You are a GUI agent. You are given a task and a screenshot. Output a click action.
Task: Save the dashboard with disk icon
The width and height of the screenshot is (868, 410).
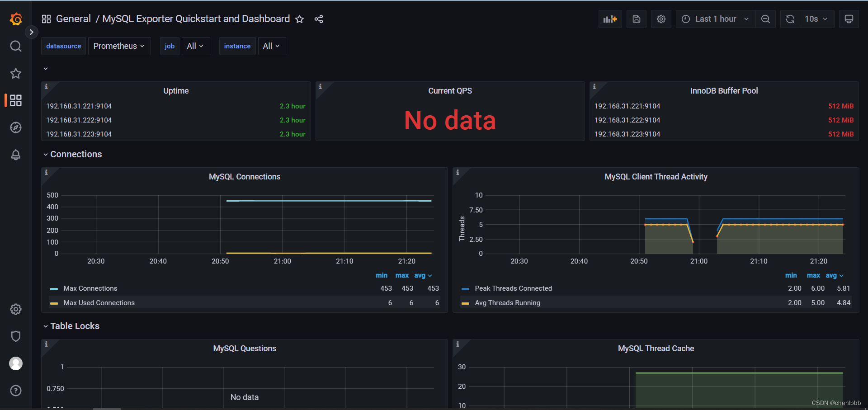click(x=637, y=19)
